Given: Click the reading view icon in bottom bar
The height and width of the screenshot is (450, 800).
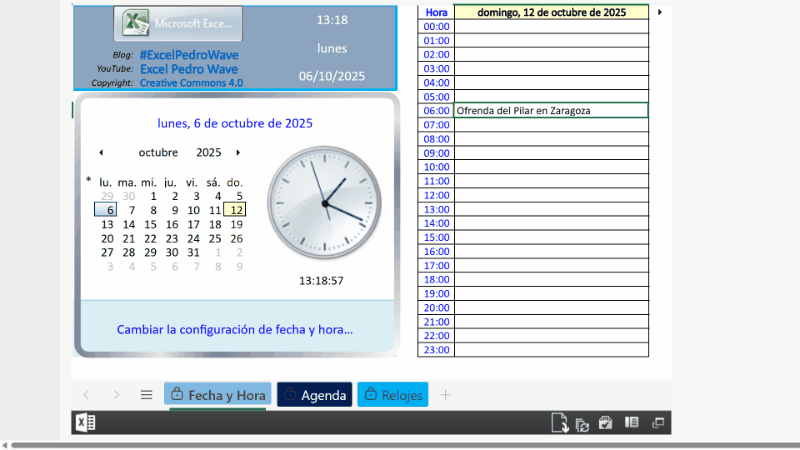Looking at the screenshot, I should point(631,423).
